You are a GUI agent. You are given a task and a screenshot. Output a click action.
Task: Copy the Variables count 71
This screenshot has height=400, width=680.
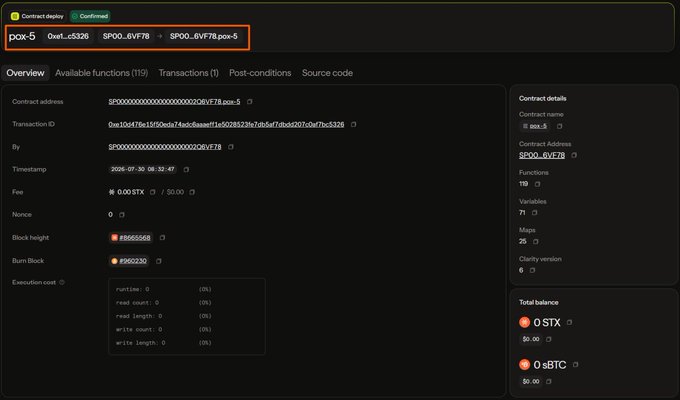click(534, 213)
